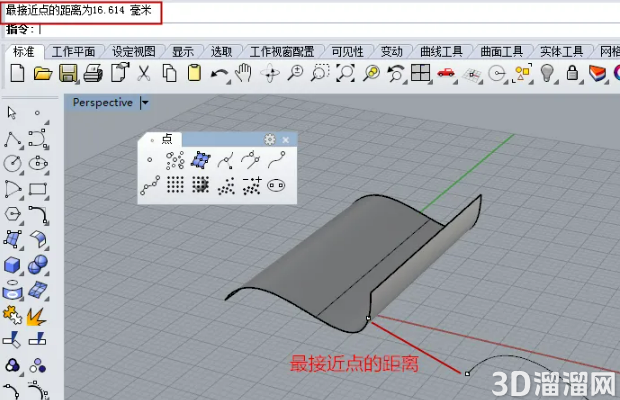The width and height of the screenshot is (620, 400).
Task: Click the Cut scissors icon
Action: point(144,74)
